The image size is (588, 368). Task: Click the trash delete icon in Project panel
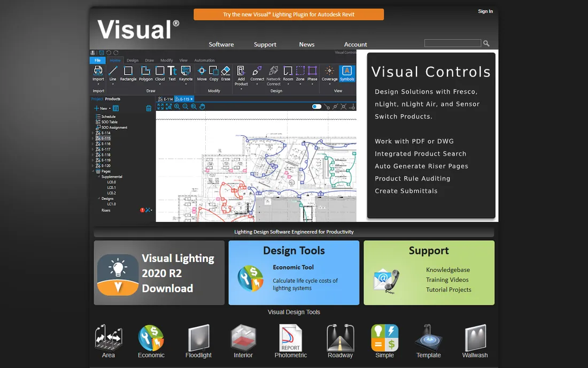pos(149,109)
